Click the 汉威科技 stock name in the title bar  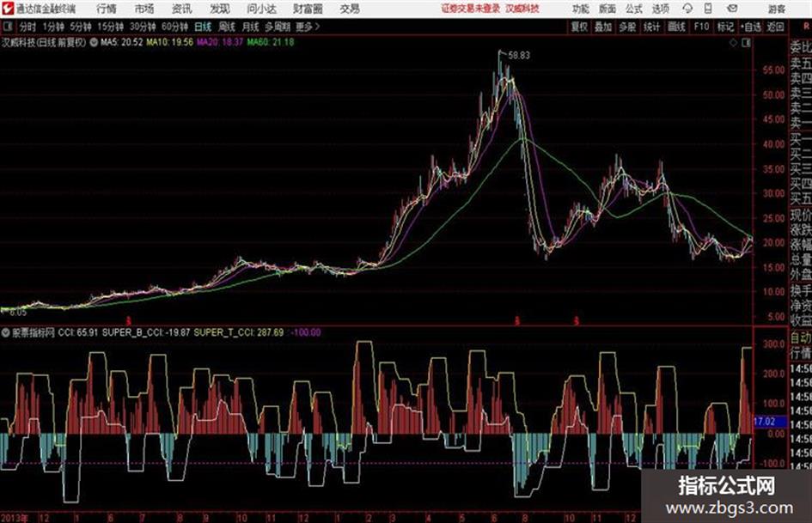pos(522,9)
